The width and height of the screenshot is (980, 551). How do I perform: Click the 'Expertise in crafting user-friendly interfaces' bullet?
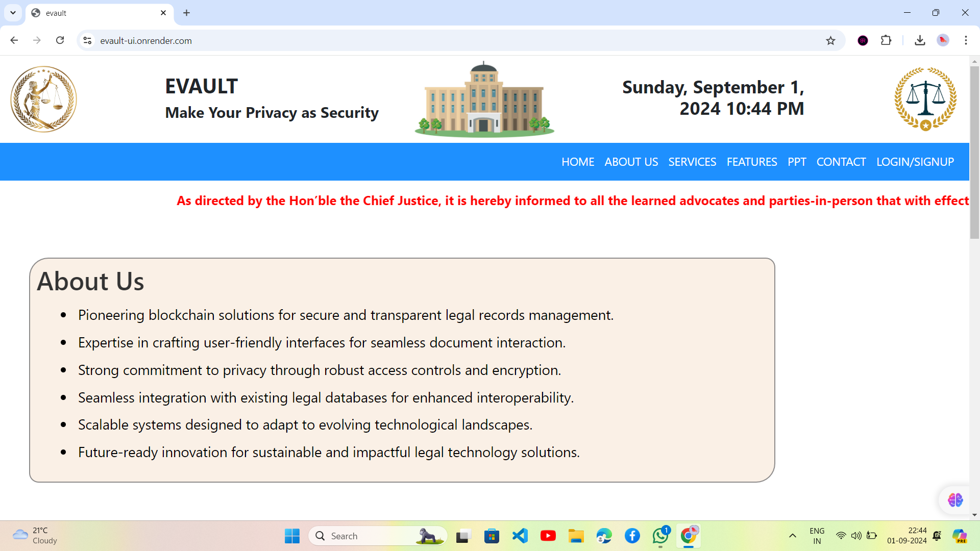coord(322,343)
